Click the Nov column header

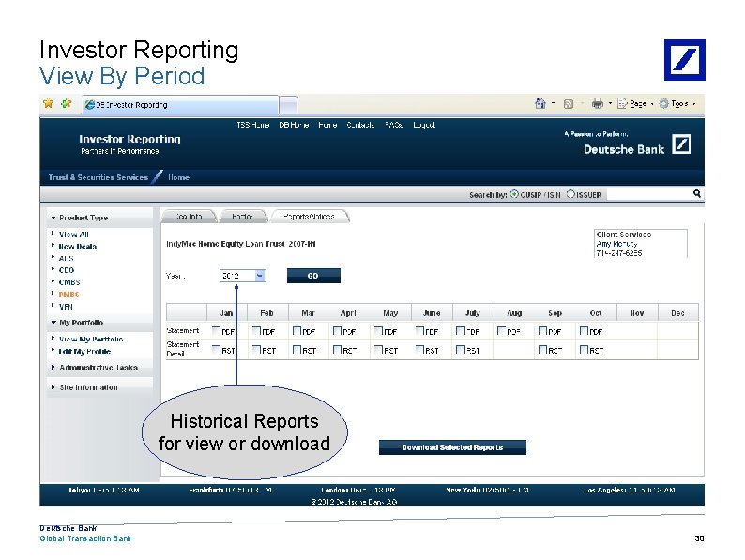pos(637,313)
